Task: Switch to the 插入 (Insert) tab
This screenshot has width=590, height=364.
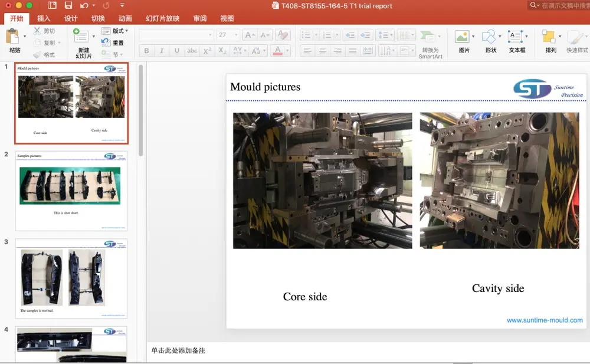Action: (x=44, y=18)
